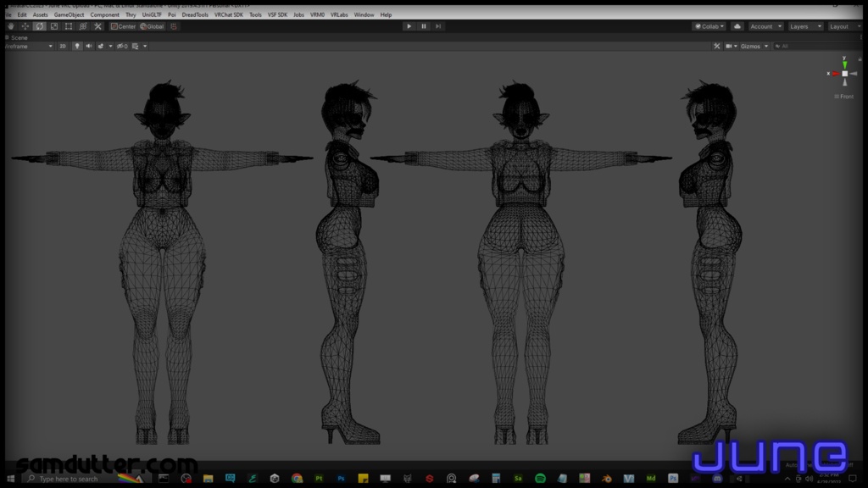Activate the Rotate tool

point(40,26)
